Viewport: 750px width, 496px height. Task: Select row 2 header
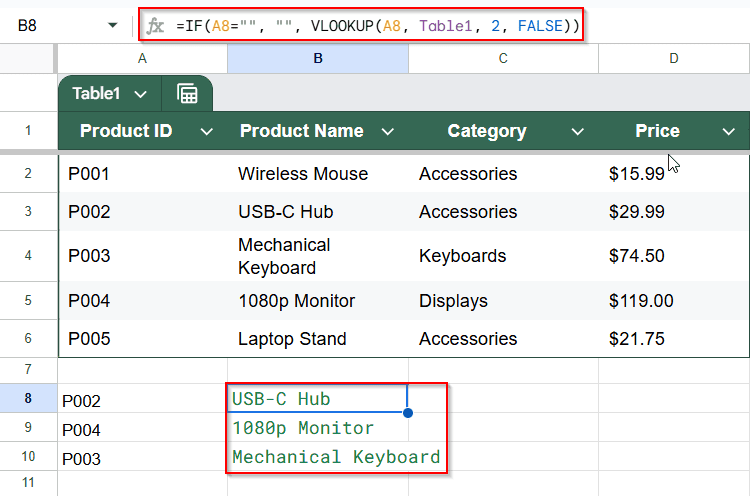tap(28, 173)
